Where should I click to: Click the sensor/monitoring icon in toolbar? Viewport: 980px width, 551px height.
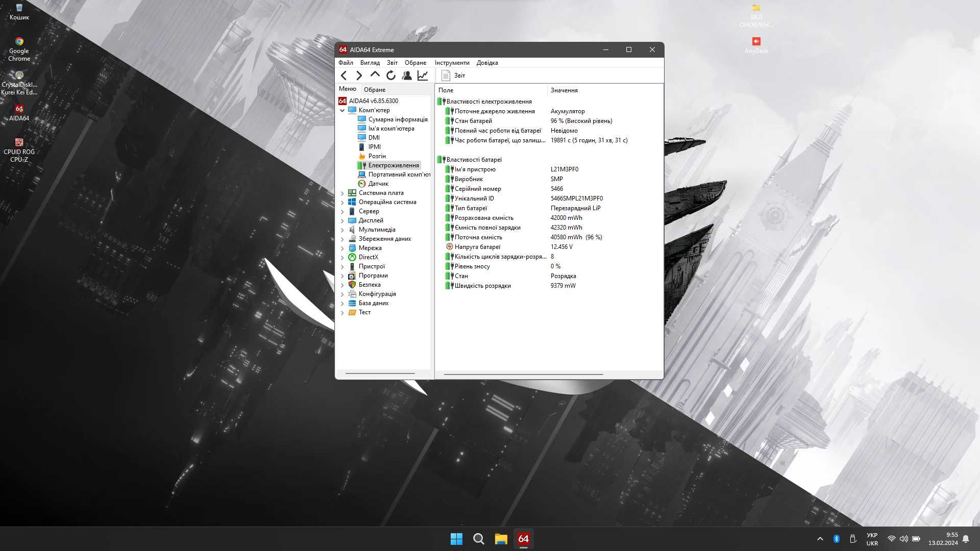(422, 74)
